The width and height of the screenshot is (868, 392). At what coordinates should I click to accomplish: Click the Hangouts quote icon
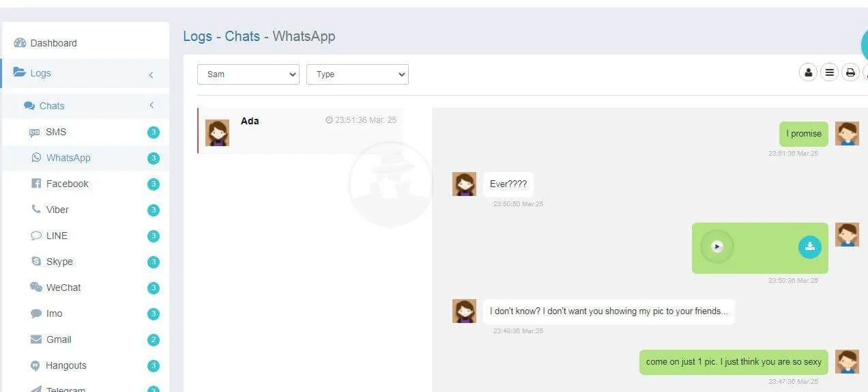(x=35, y=365)
